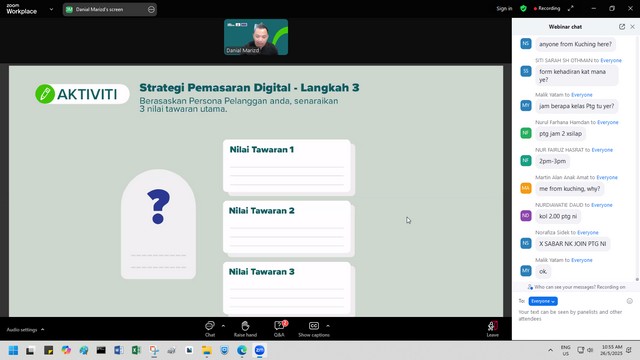
Task: Click the Sign in link
Action: [504, 9]
